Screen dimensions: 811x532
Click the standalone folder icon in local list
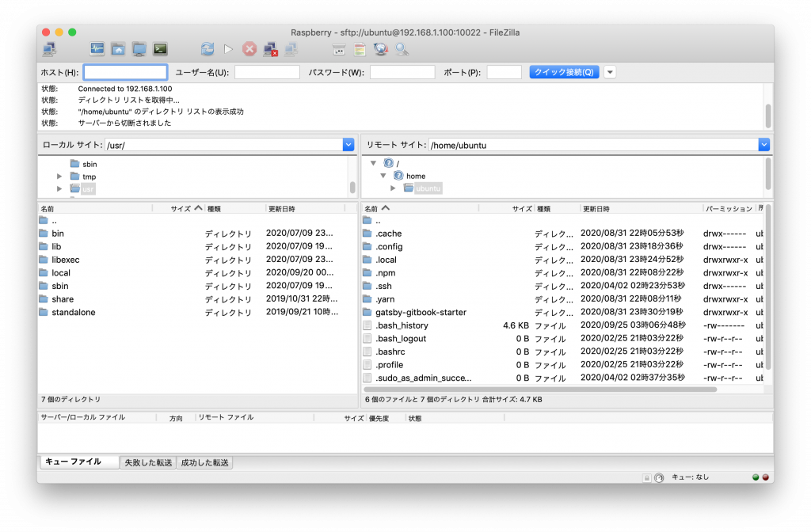[44, 312]
